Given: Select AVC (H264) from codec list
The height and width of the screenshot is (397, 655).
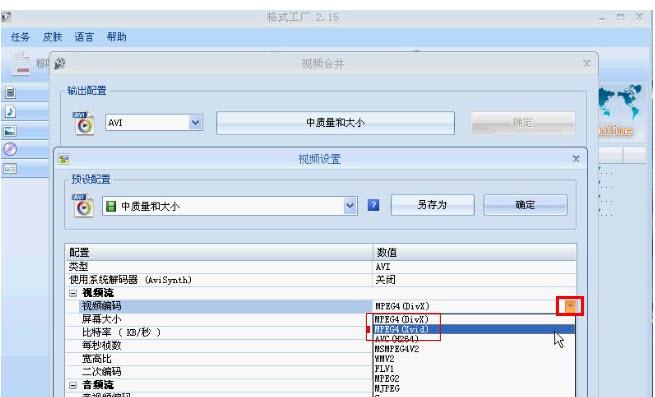Looking at the screenshot, I should point(474,339).
